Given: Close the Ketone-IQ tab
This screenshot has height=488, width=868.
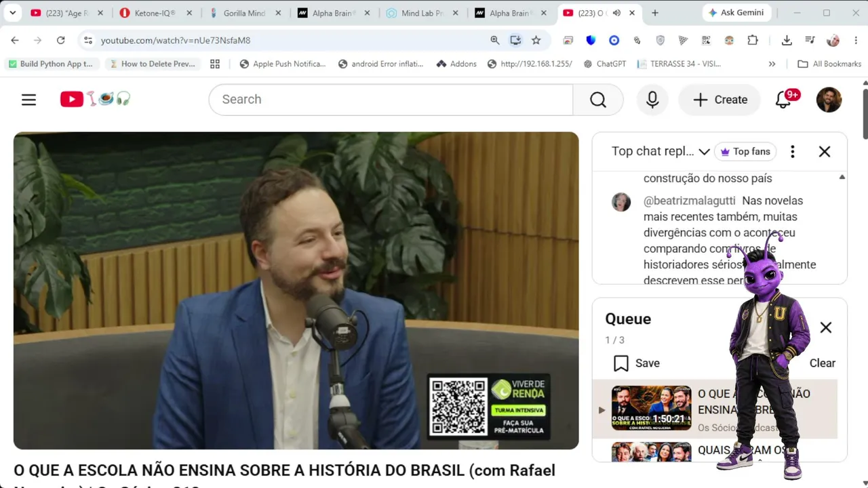Looking at the screenshot, I should coord(189,13).
